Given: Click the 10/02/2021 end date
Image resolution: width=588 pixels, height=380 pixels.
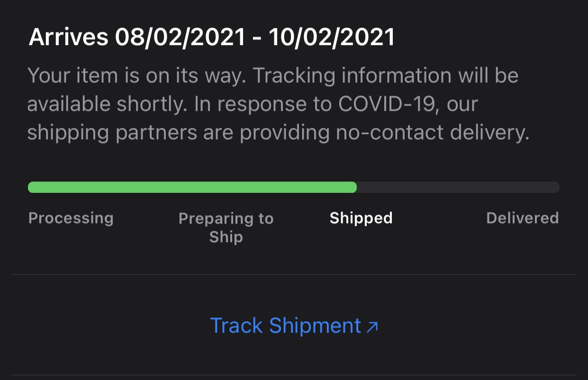Looking at the screenshot, I should [x=332, y=37].
